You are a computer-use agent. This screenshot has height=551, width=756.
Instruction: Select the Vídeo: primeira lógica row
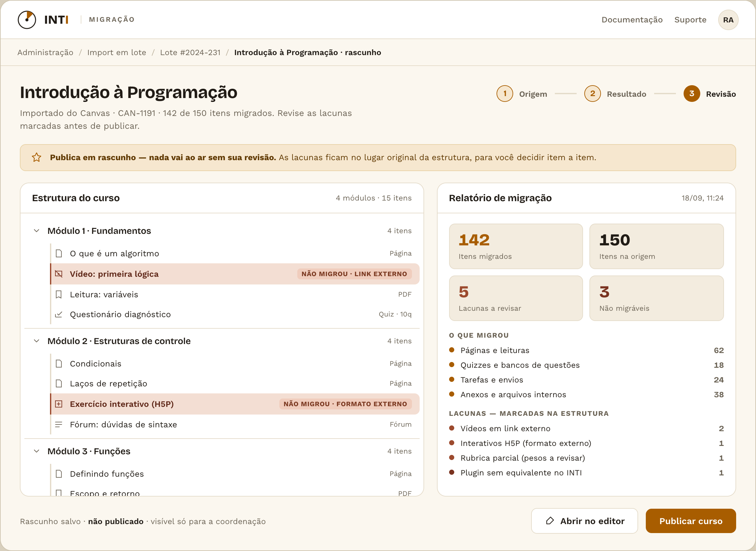[x=235, y=274]
